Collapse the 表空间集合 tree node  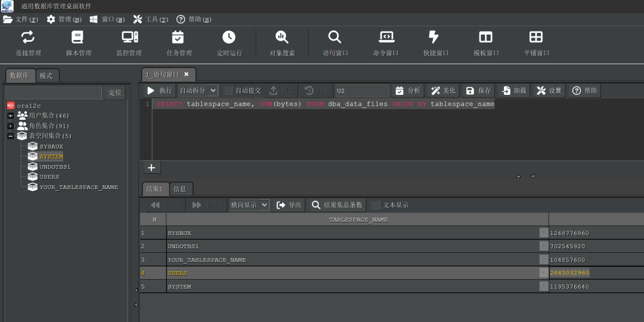tap(11, 136)
